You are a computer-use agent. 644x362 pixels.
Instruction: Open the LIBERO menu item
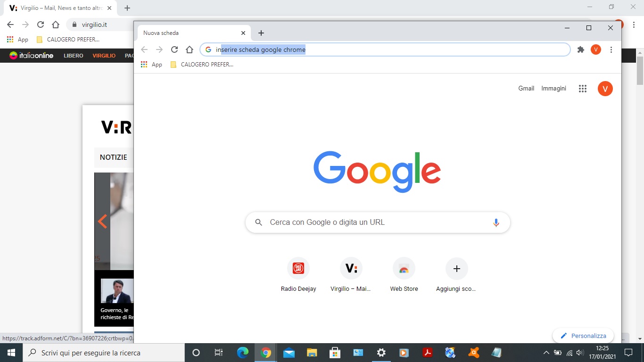74,56
